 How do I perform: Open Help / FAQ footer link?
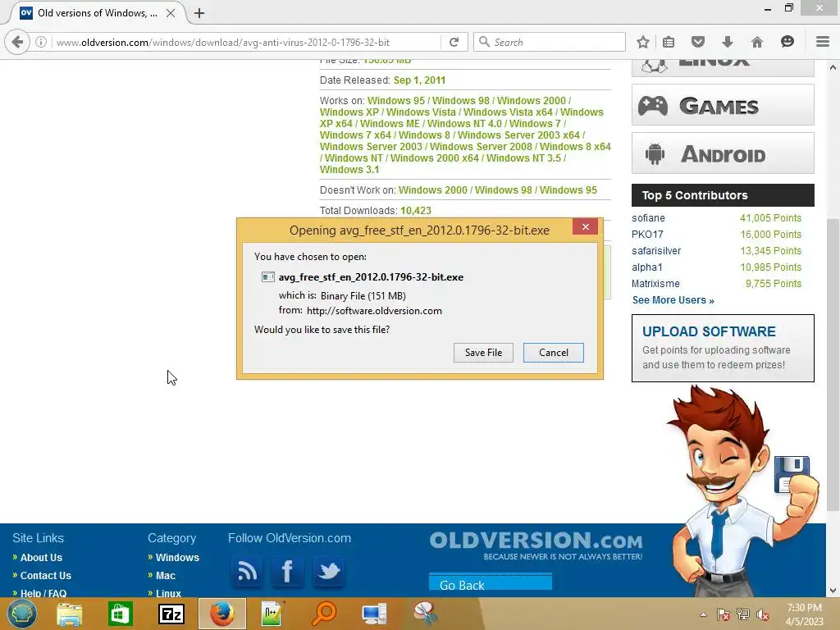(x=43, y=592)
